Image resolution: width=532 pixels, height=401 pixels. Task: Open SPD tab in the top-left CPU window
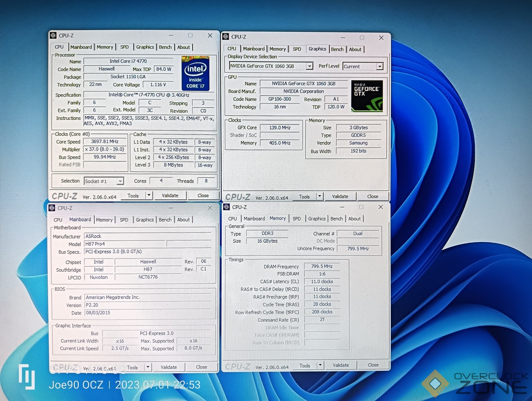[x=124, y=47]
